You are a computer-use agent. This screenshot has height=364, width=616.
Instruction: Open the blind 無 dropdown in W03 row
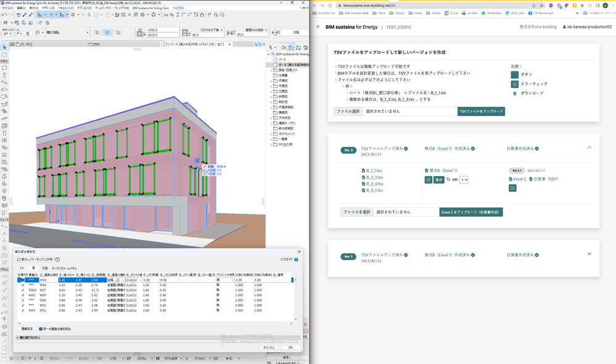click(225, 280)
